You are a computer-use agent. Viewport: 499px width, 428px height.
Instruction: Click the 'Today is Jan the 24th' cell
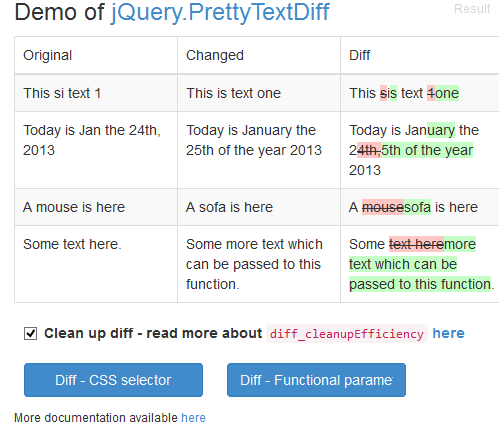96,150
